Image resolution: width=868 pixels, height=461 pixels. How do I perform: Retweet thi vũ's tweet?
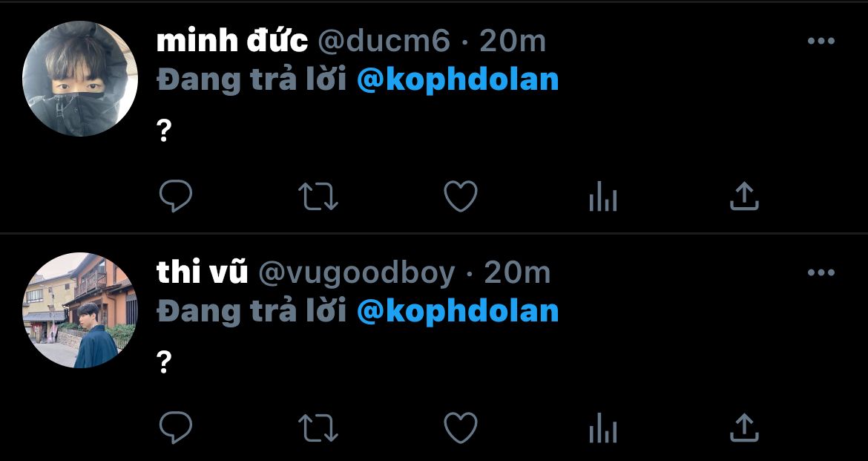(x=318, y=428)
